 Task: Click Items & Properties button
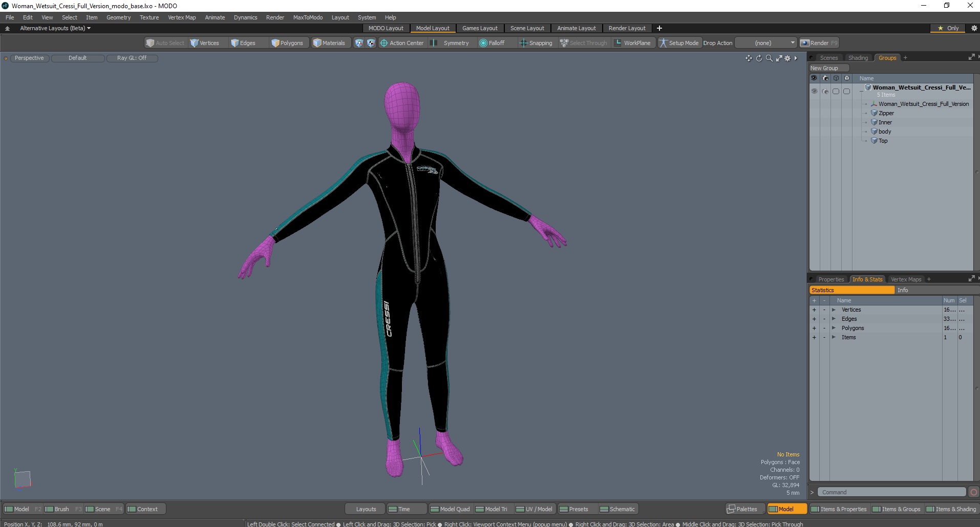[839, 509]
